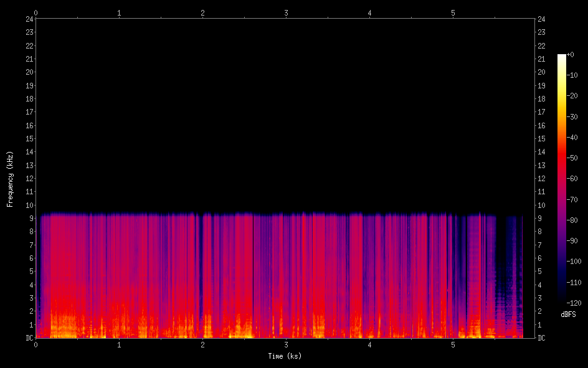Click the 2 tick on the top time axis

click(x=202, y=12)
